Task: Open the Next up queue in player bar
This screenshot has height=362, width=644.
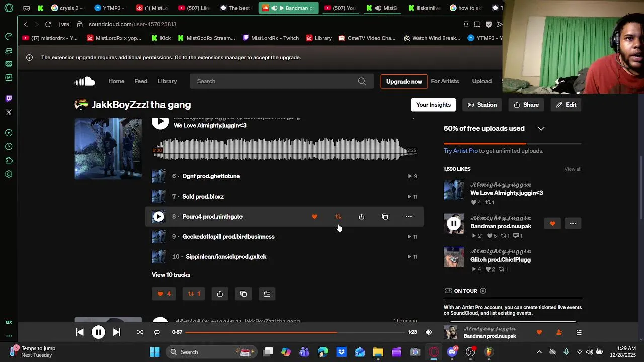Action: tap(579, 332)
